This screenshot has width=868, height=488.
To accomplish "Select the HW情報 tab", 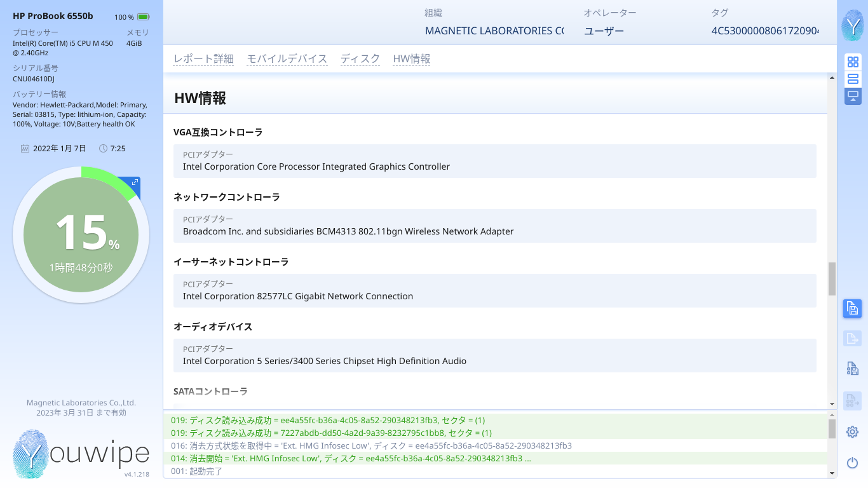I will (x=412, y=59).
